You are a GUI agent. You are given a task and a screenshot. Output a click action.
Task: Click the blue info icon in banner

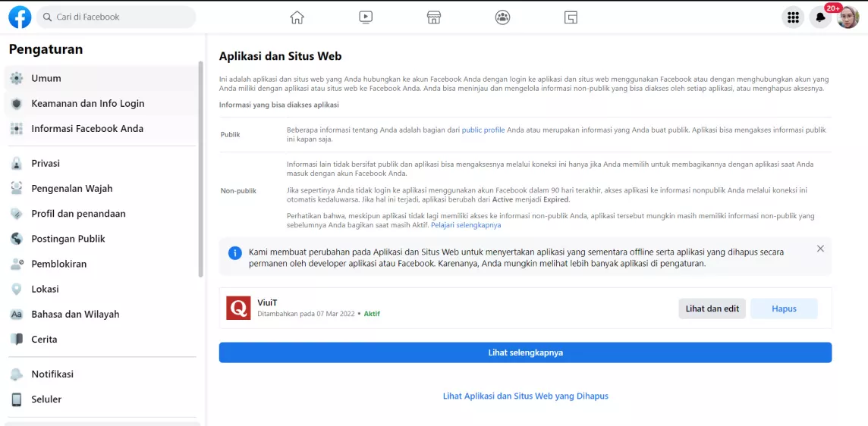coord(235,253)
